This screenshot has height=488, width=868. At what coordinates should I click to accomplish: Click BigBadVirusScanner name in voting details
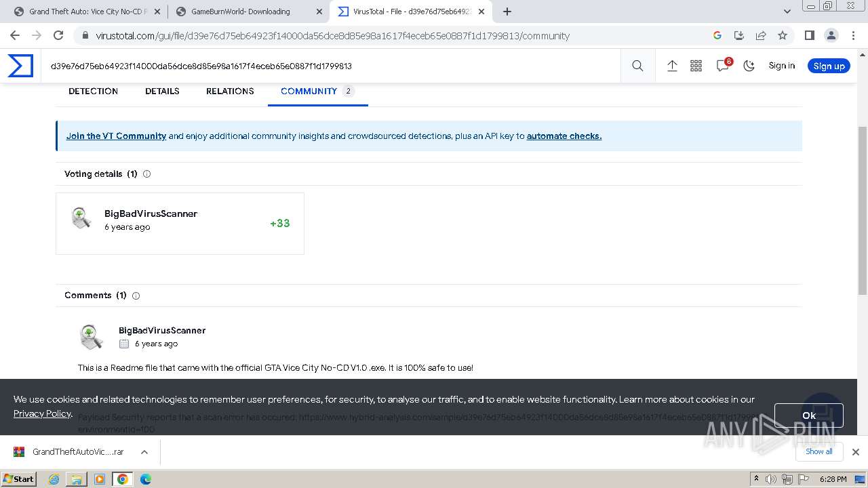pyautogui.click(x=151, y=213)
